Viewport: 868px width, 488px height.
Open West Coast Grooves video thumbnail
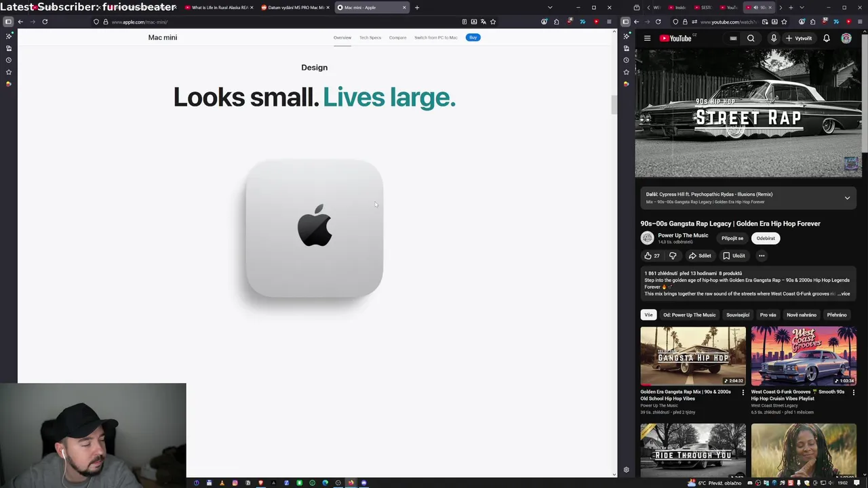[x=804, y=356]
